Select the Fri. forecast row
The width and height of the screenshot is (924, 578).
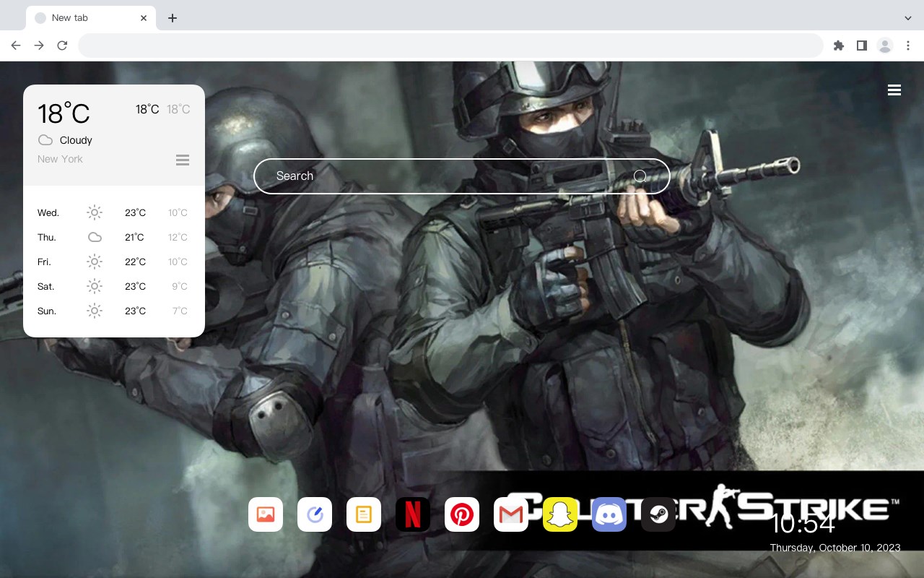click(113, 262)
